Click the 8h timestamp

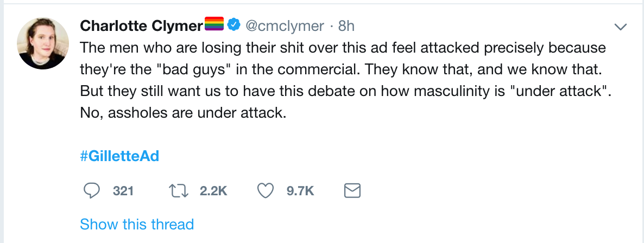[x=346, y=25]
